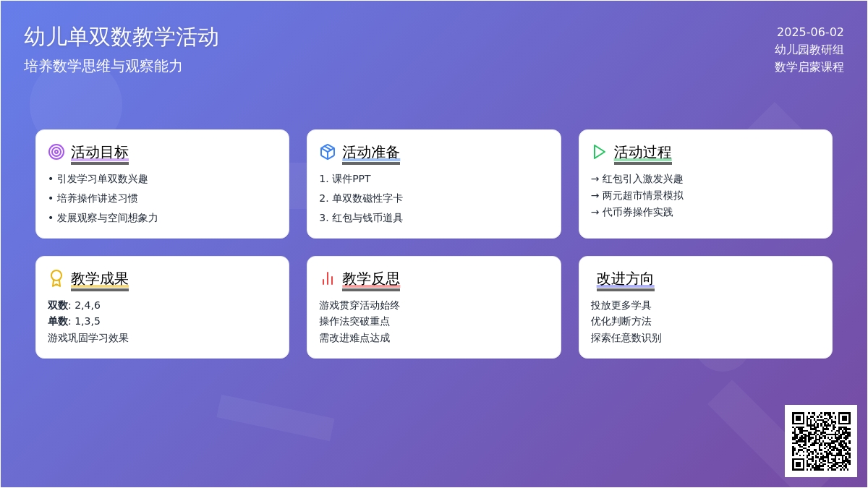Click the line 双数: 2,4,6
This screenshot has width=868, height=488.
(74, 305)
